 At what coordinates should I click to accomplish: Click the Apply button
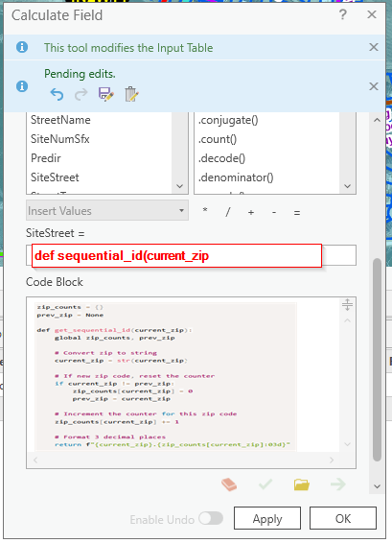(267, 518)
